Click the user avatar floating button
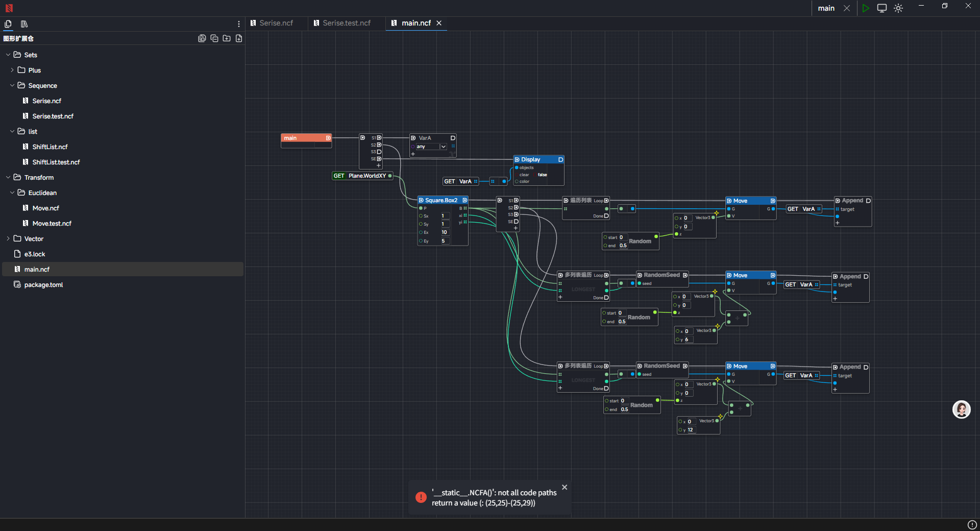The height and width of the screenshot is (531, 980). coord(961,409)
